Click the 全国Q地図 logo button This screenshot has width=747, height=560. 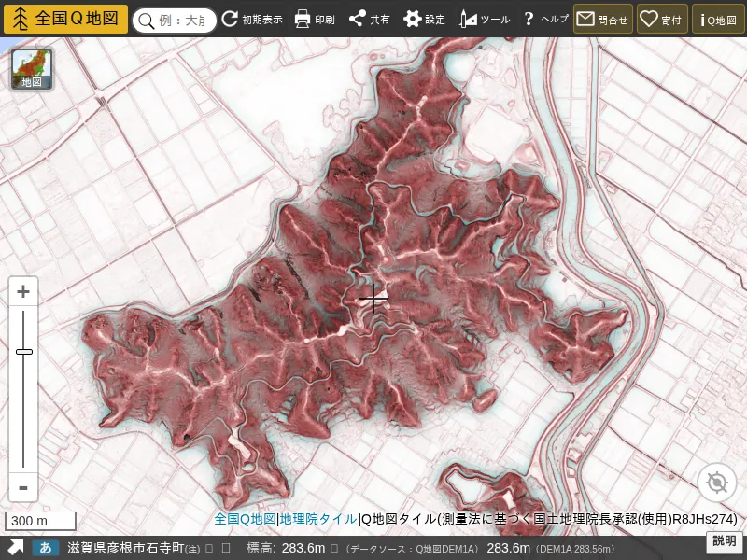click(x=65, y=19)
